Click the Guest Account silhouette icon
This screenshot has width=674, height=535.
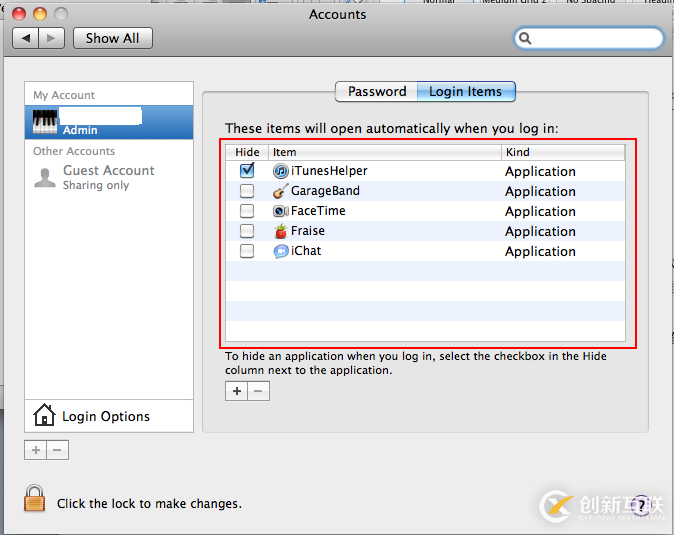point(45,177)
